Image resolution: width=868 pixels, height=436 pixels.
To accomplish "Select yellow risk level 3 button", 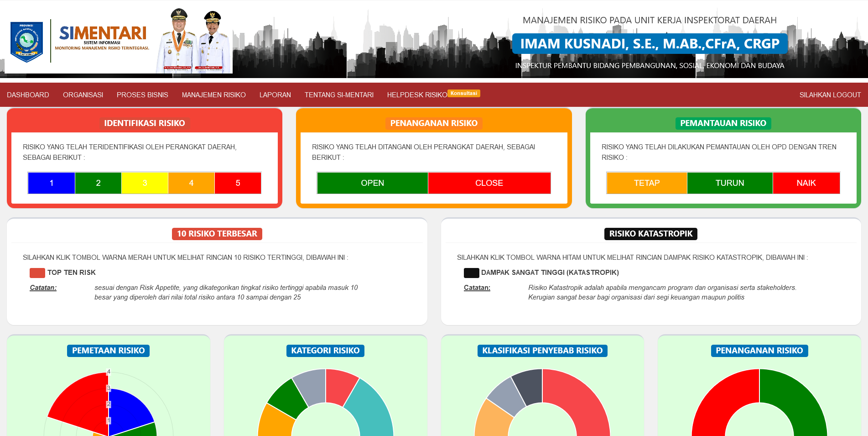I will [x=145, y=183].
